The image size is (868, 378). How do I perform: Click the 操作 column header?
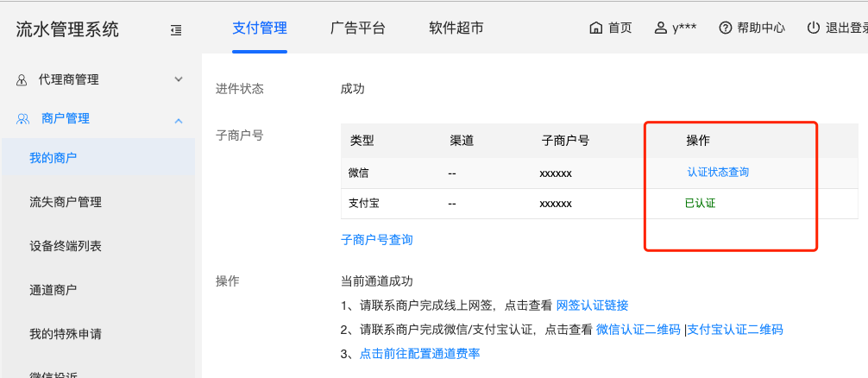coord(698,141)
